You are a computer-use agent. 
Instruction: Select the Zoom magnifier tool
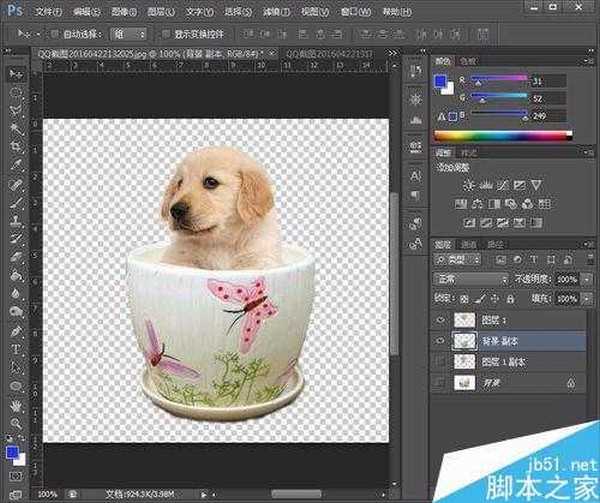(16, 425)
